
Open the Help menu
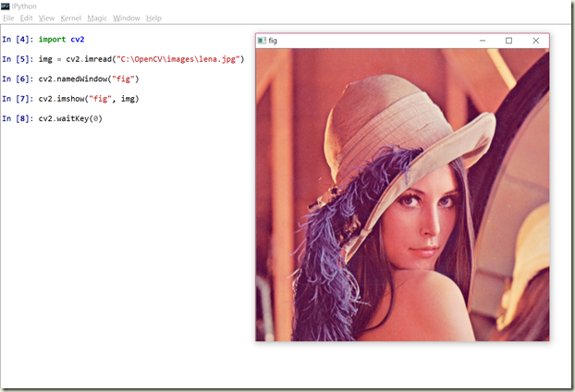[x=153, y=18]
